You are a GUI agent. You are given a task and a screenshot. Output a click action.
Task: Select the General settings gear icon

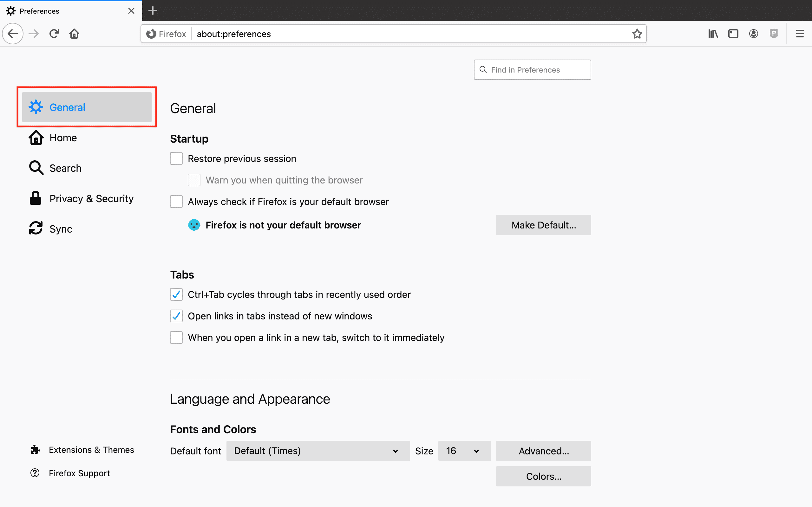(36, 107)
